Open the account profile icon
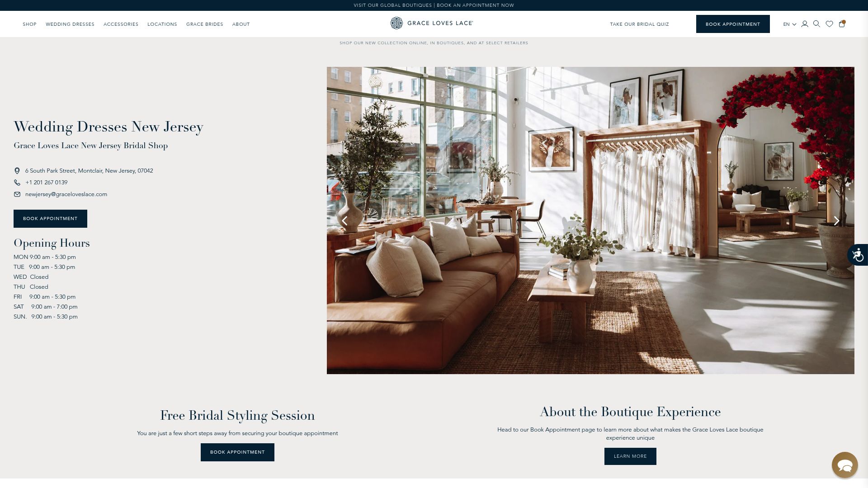This screenshot has height=488, width=868. (805, 24)
